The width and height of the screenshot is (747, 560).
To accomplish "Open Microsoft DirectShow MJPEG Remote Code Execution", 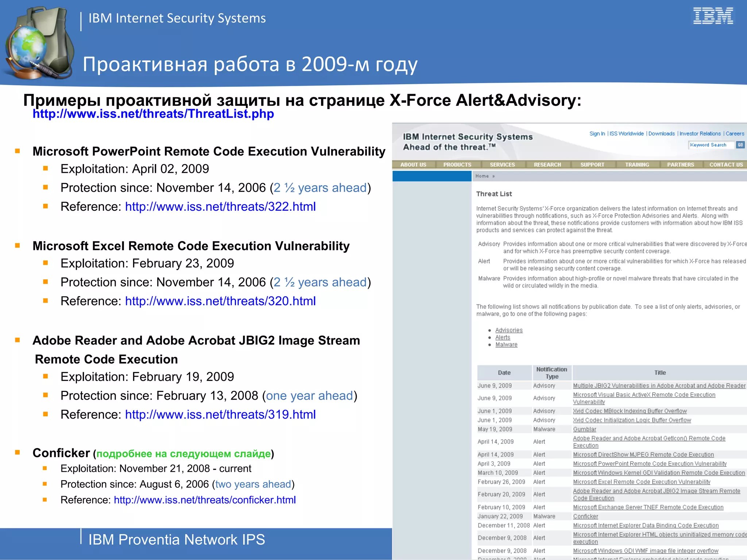I will 643,455.
